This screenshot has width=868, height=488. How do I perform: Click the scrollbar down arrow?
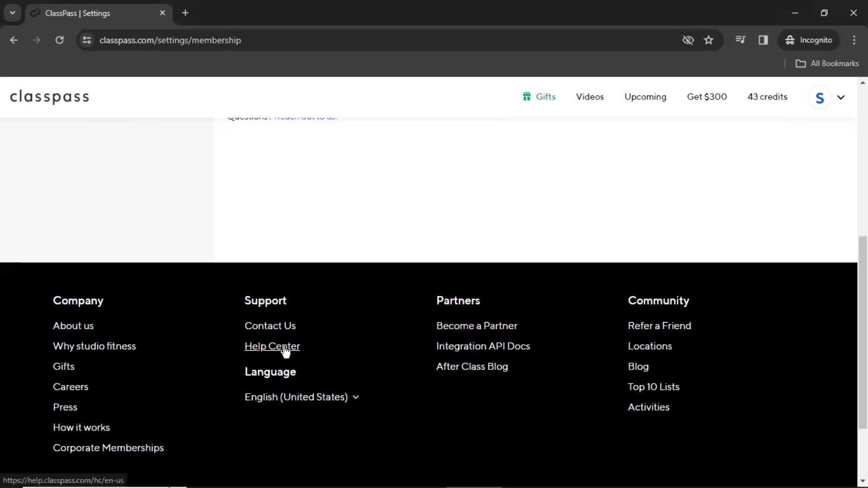click(863, 481)
